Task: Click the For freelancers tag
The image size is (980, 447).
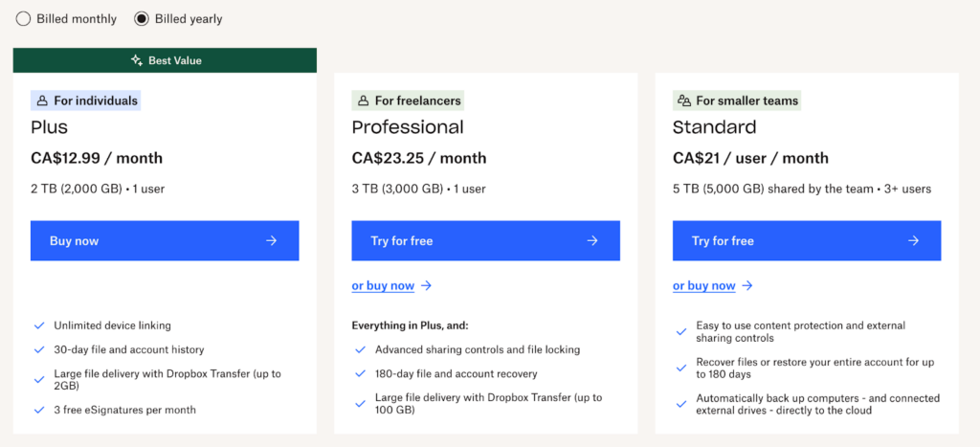Action: click(x=408, y=101)
